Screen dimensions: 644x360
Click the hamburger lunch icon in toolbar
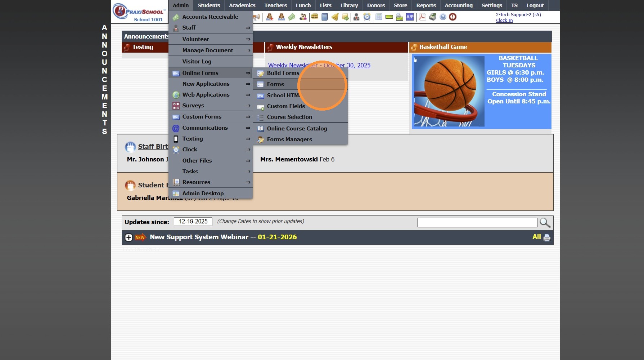(315, 17)
